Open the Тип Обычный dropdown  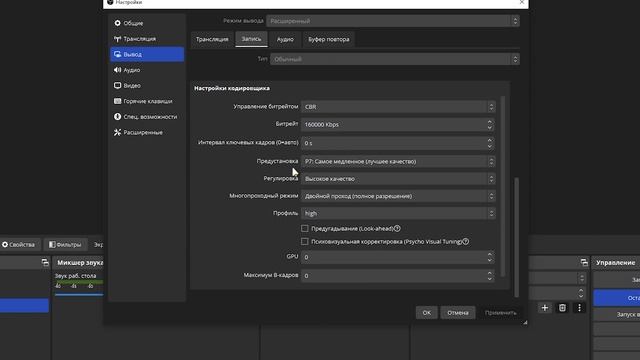(x=395, y=59)
